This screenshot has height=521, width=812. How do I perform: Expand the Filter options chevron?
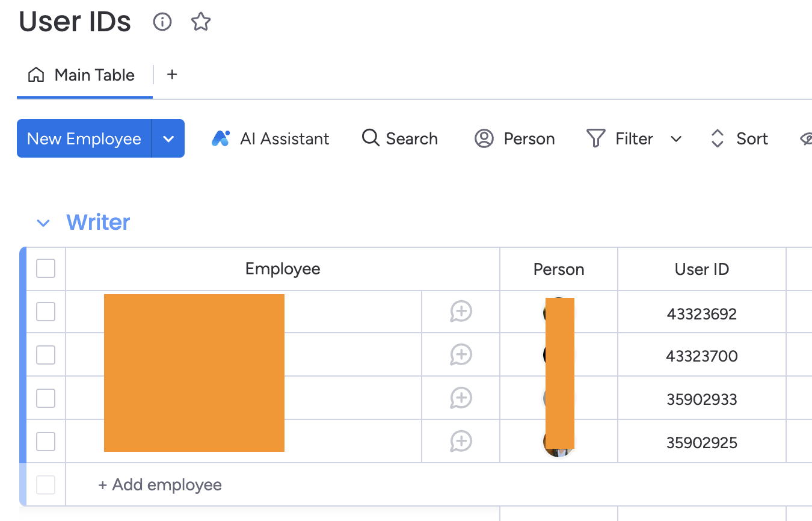(x=676, y=139)
